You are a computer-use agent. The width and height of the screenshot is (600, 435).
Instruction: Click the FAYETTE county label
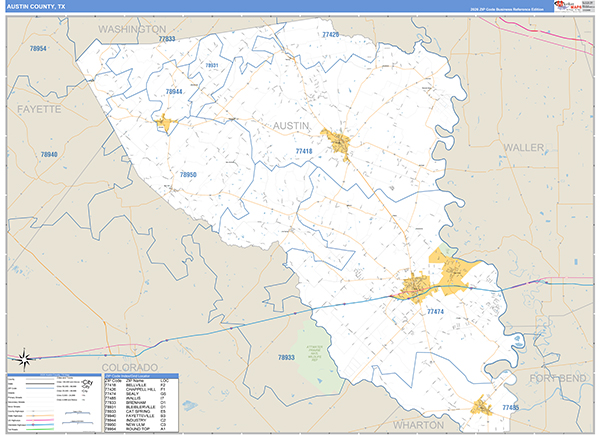point(39,103)
